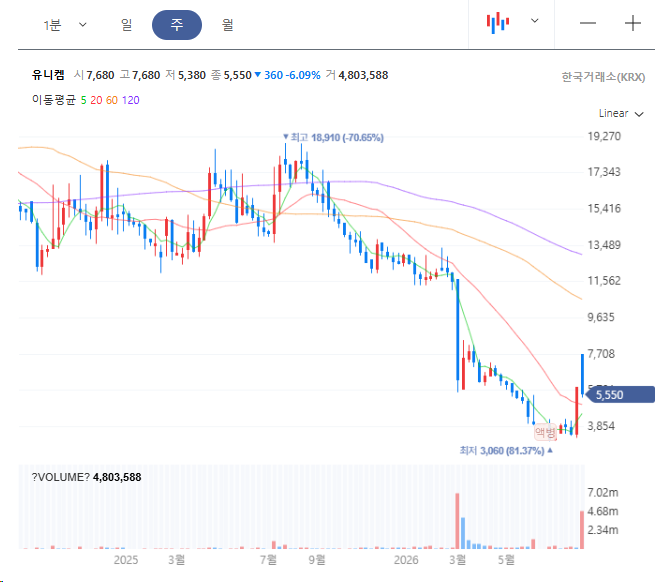Open the candlestick chart type icon

(x=498, y=23)
